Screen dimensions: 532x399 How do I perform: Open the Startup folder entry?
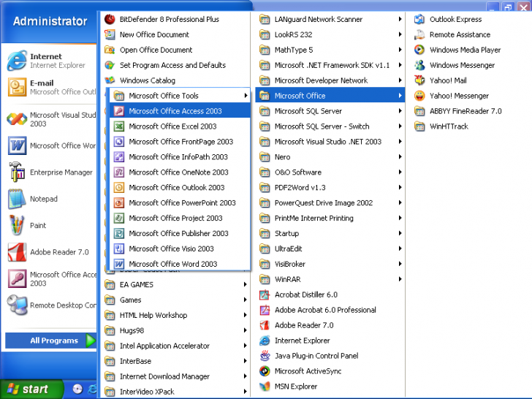click(330, 233)
